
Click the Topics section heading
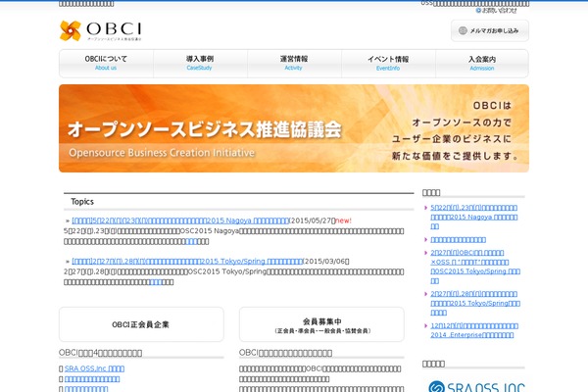pos(82,202)
